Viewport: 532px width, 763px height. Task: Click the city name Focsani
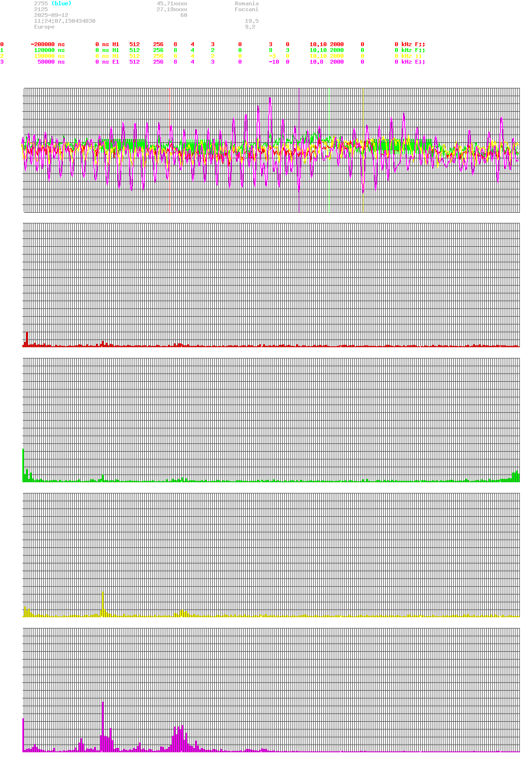click(x=247, y=9)
